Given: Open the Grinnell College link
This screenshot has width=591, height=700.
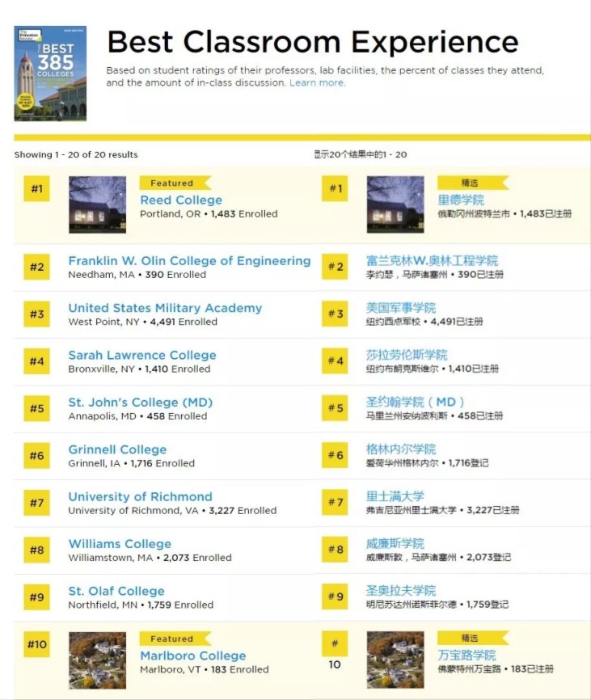Looking at the screenshot, I should point(117,449).
